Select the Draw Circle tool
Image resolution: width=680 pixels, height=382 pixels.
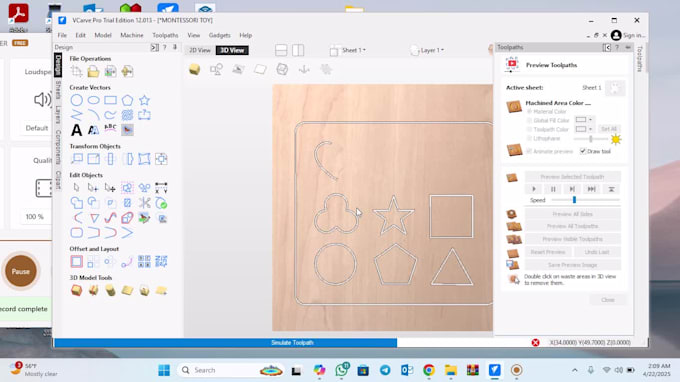(x=77, y=100)
